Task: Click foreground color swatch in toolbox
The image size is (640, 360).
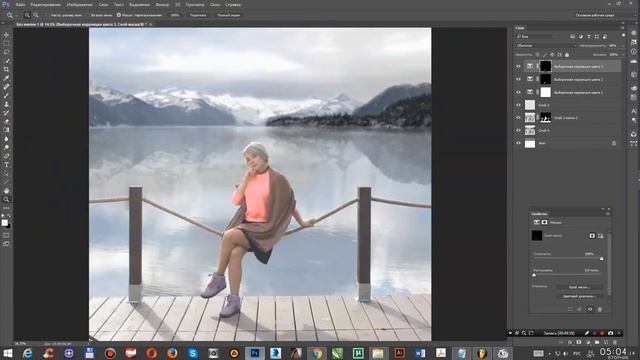Action: (4, 222)
